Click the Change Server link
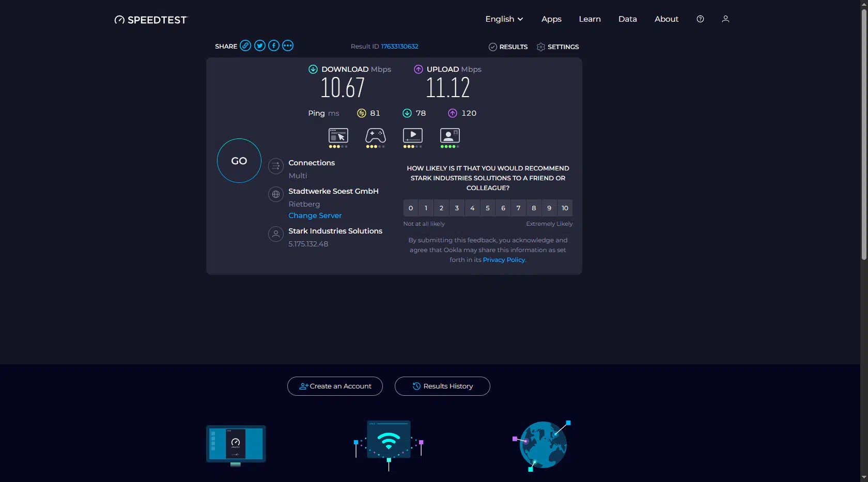The image size is (868, 482). (315, 215)
